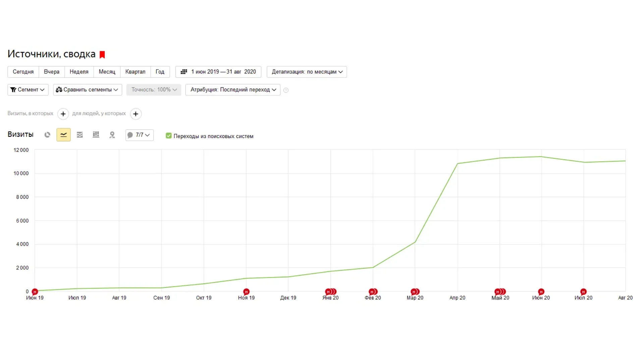This screenshot has width=644, height=363.
Task: Uncheck 'Переходы из поисковых систем' checkbox
Action: pyautogui.click(x=169, y=136)
